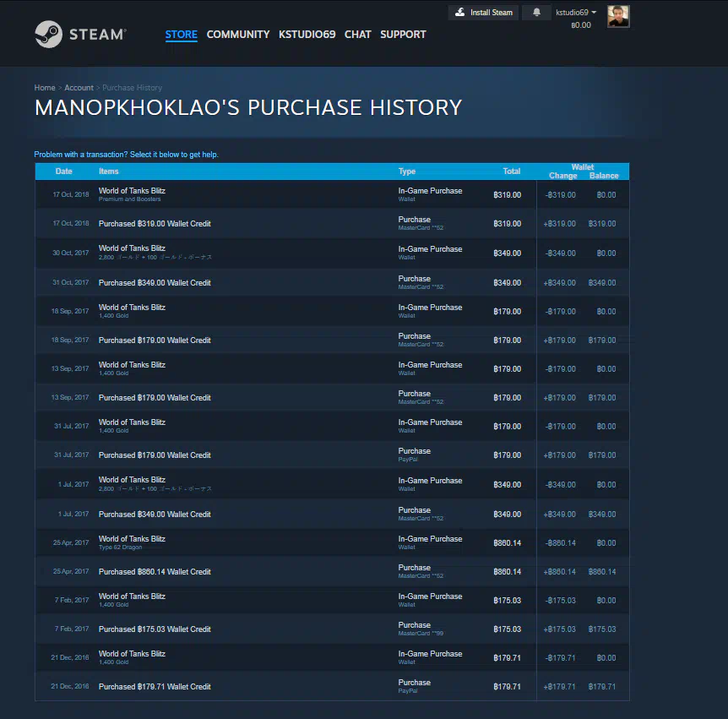The height and width of the screenshot is (719, 728).
Task: Follow the Account breadcrumb link
Action: (79, 88)
